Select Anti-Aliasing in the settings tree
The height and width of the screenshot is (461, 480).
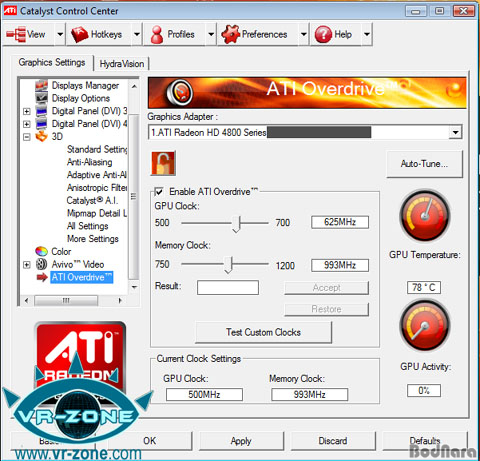pyautogui.click(x=90, y=162)
